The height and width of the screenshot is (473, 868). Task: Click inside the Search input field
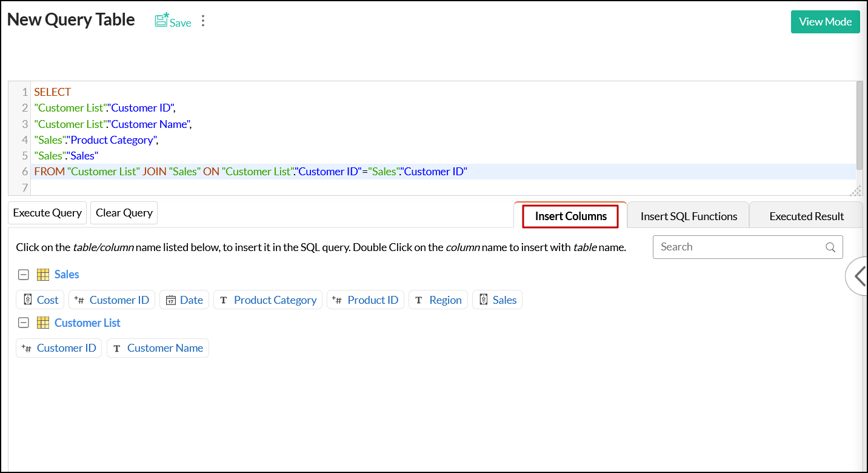(x=727, y=247)
